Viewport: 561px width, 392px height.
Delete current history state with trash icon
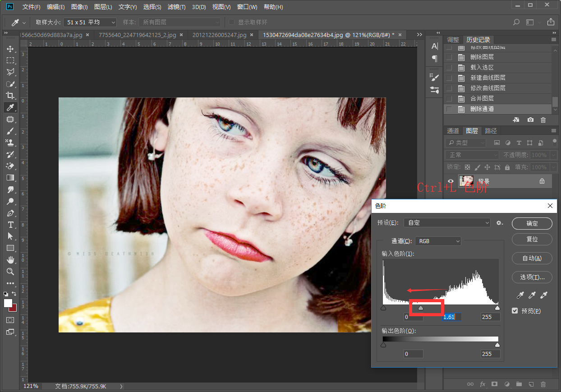(543, 120)
